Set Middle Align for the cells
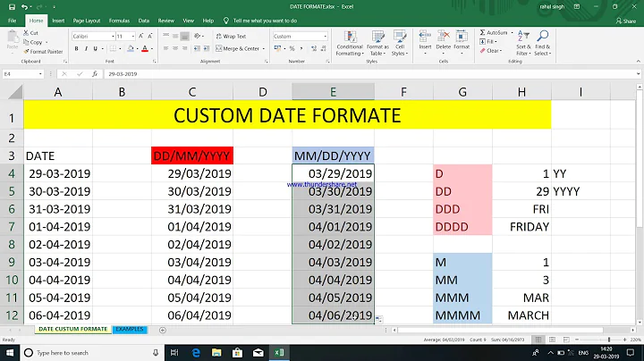Viewport: 644px width, 361px height. [x=175, y=36]
